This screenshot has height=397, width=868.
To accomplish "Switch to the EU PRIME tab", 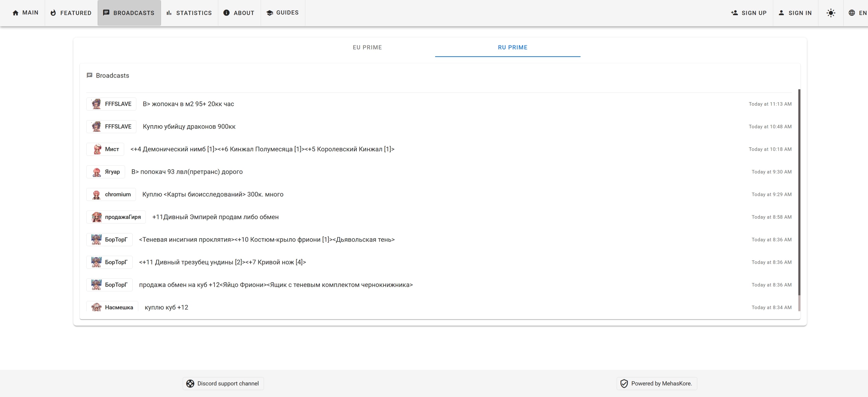I will 367,48.
